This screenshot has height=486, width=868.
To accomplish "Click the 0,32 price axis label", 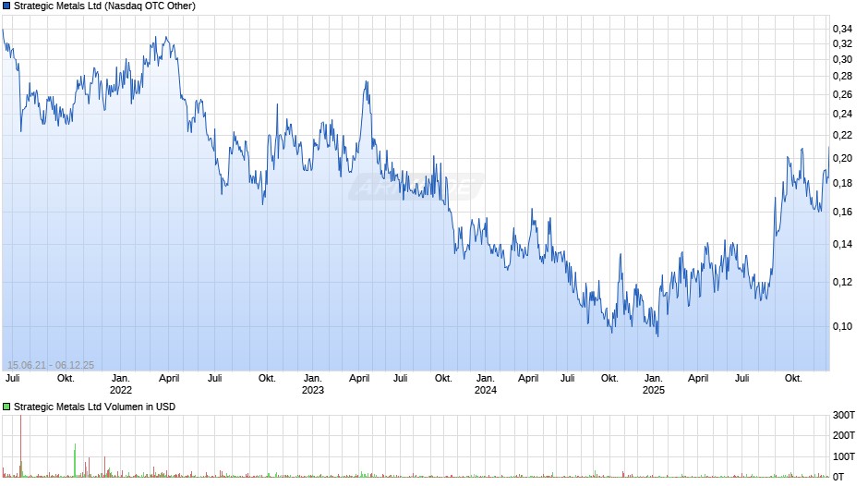I will tap(842, 43).
